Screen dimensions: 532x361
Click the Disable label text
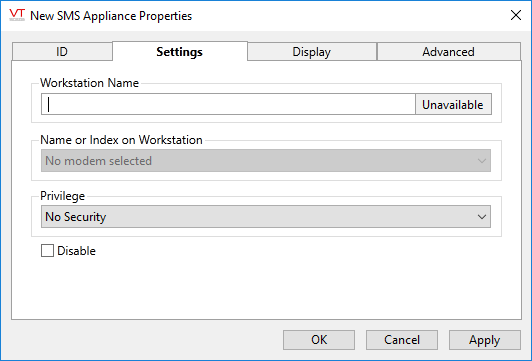pos(76,251)
